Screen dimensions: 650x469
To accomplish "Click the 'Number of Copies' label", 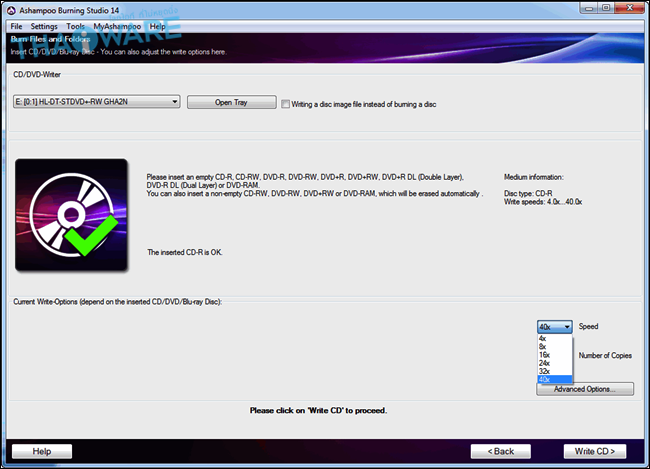I will (x=605, y=355).
